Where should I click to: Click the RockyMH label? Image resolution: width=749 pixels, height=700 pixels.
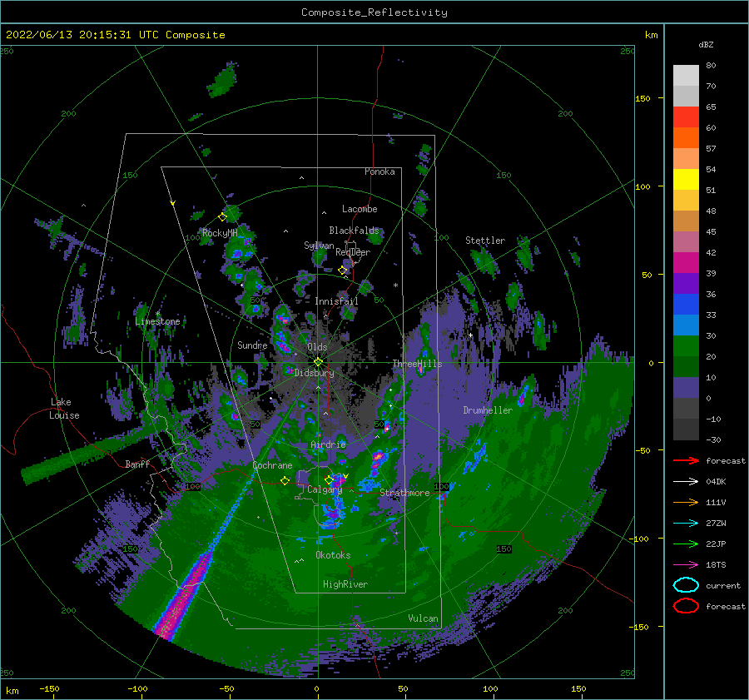220,233
